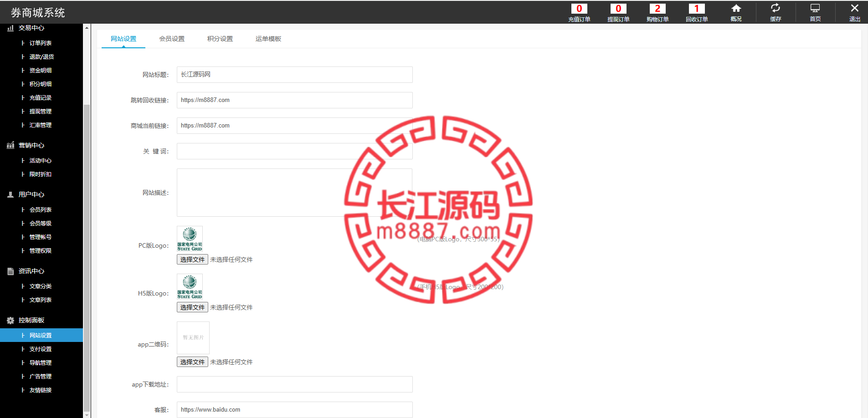The width and height of the screenshot is (868, 418).
Task: Choose file for H5版Logo
Action: pyautogui.click(x=192, y=307)
